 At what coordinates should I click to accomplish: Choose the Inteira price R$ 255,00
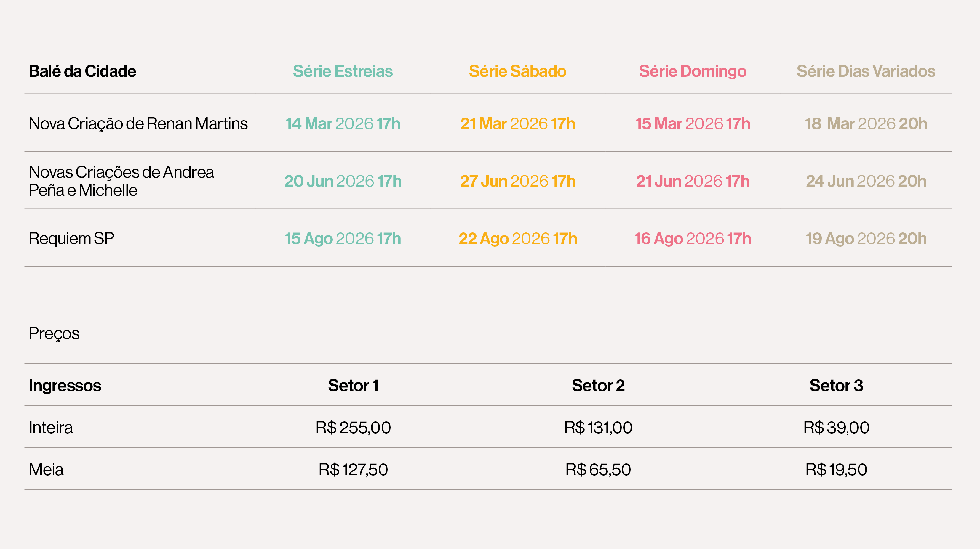[x=353, y=427]
